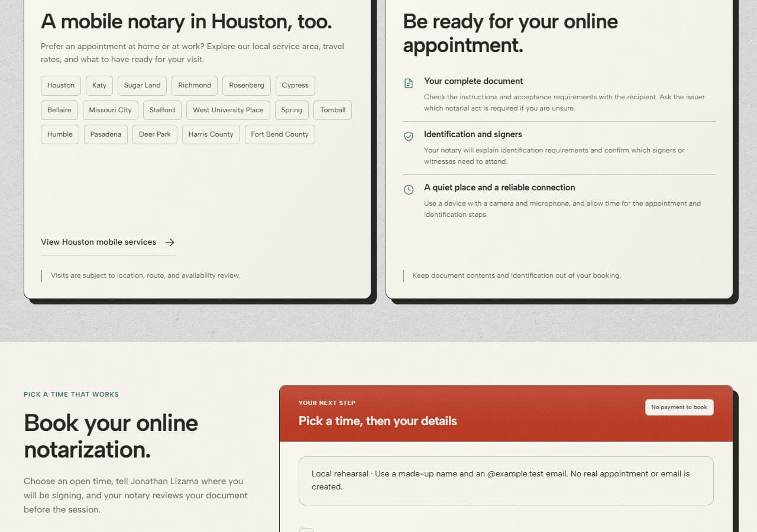
Task: Click "A quiet place and a reliable connection"
Action: 500,187
